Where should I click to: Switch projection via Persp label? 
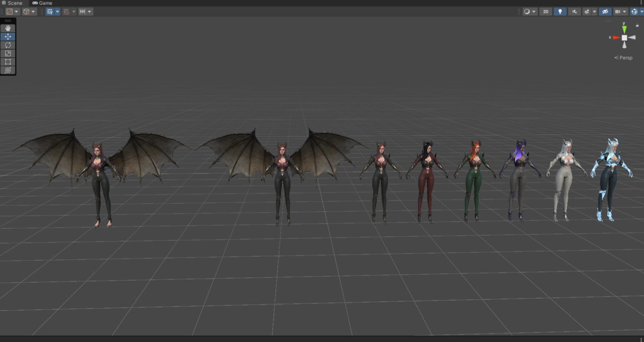click(x=624, y=58)
